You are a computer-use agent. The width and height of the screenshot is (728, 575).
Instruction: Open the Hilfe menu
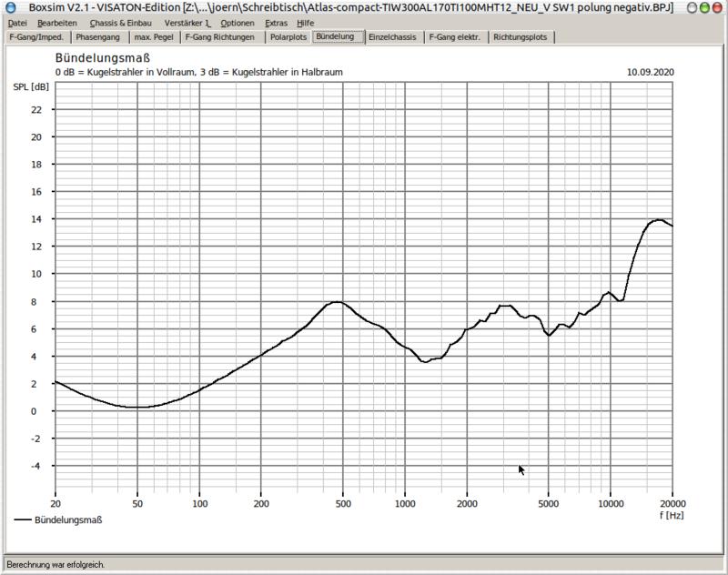coord(305,23)
